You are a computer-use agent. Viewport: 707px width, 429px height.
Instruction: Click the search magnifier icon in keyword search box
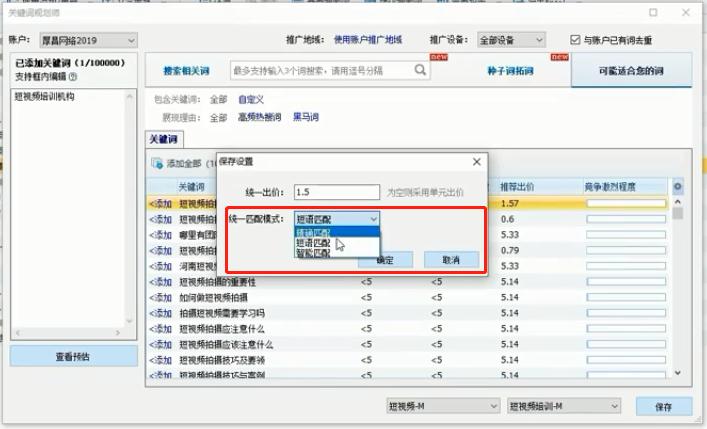pos(420,70)
